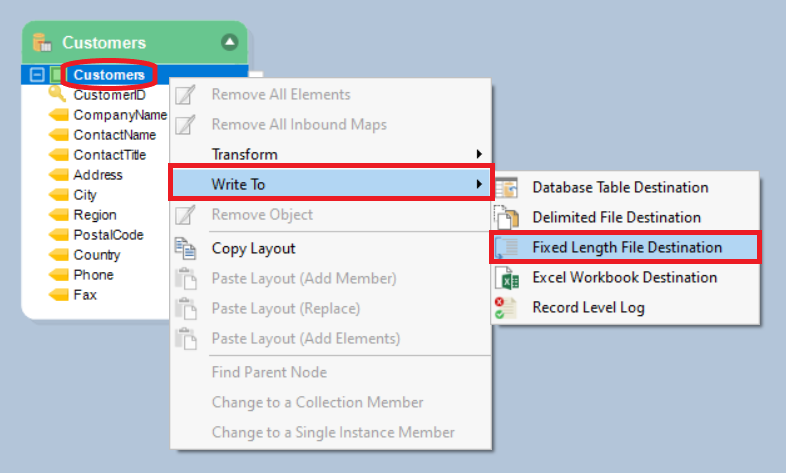Image resolution: width=786 pixels, height=473 pixels.
Task: Select the PostalCode field
Action: point(108,235)
